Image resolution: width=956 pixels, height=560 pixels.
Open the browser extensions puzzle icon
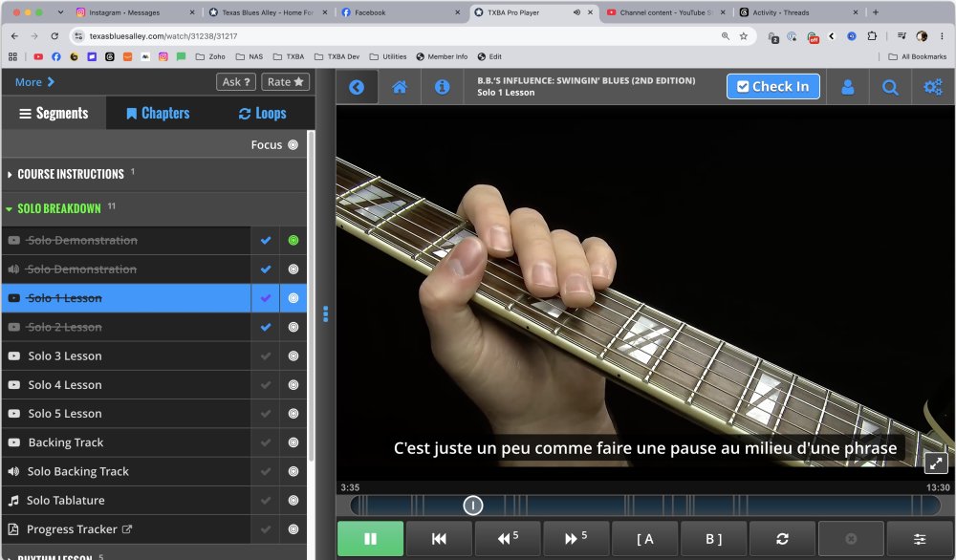872,36
